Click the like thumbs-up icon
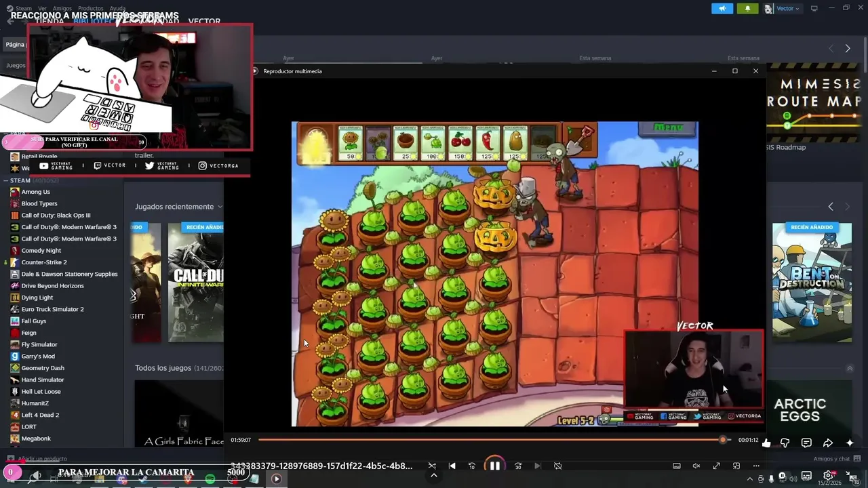The width and height of the screenshot is (868, 488). [x=766, y=443]
